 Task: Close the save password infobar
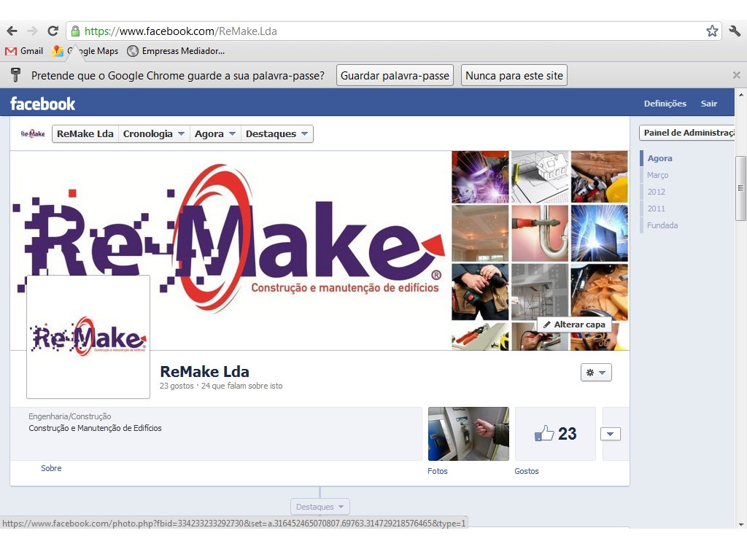point(737,75)
